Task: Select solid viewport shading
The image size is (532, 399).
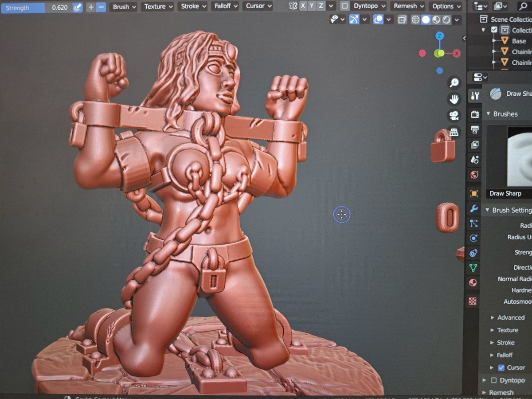Action: [x=426, y=20]
